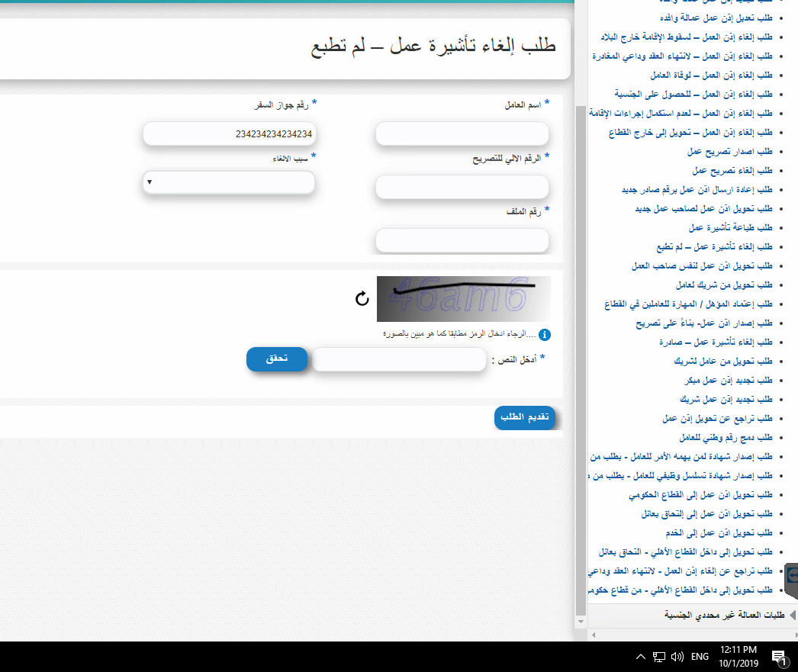The image size is (798, 672).
Task: Open طلب تحويل اذن عمل إلى إلتحاق بعائل
Action: click(707, 514)
